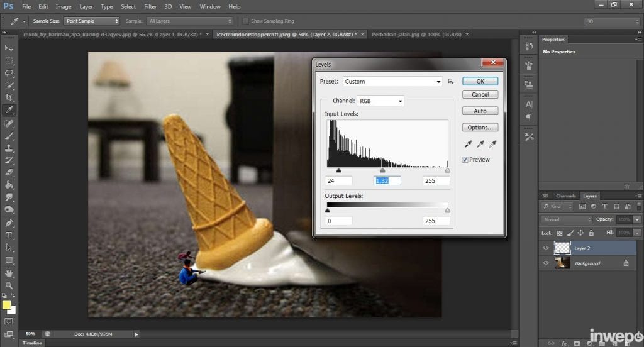
Task: Click the white point eyedropper in Levels
Action: click(492, 144)
